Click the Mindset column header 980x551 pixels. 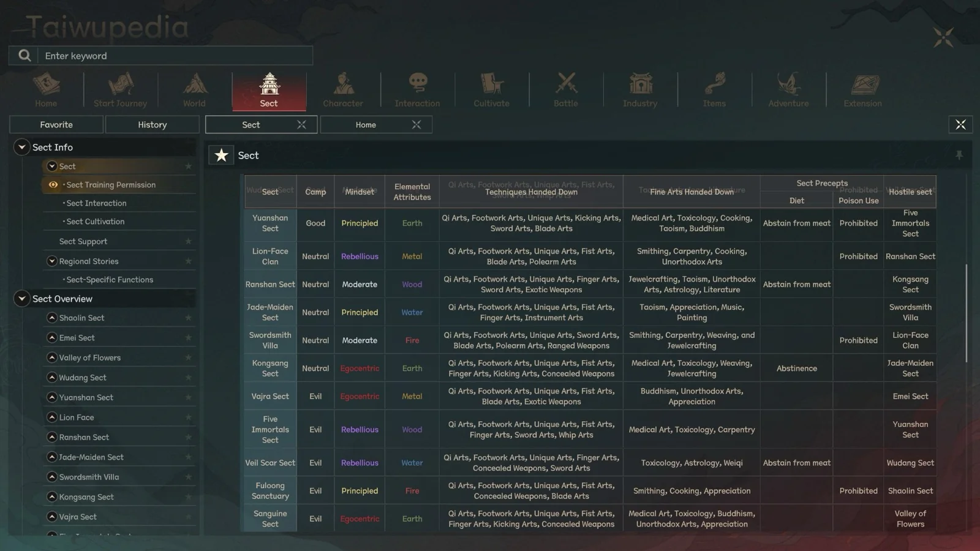tap(360, 192)
